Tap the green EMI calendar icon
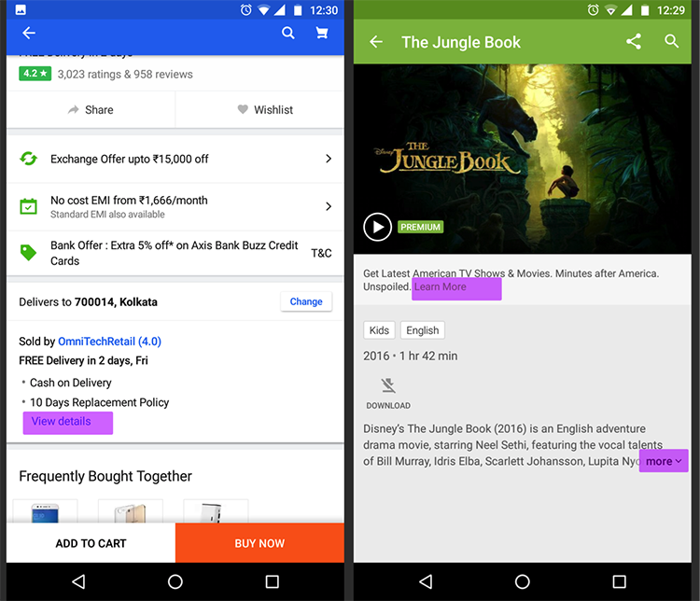The height and width of the screenshot is (601, 700). [x=29, y=206]
